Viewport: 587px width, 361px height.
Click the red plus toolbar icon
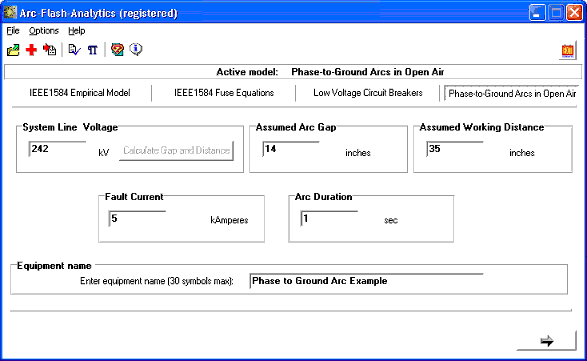click(x=31, y=50)
